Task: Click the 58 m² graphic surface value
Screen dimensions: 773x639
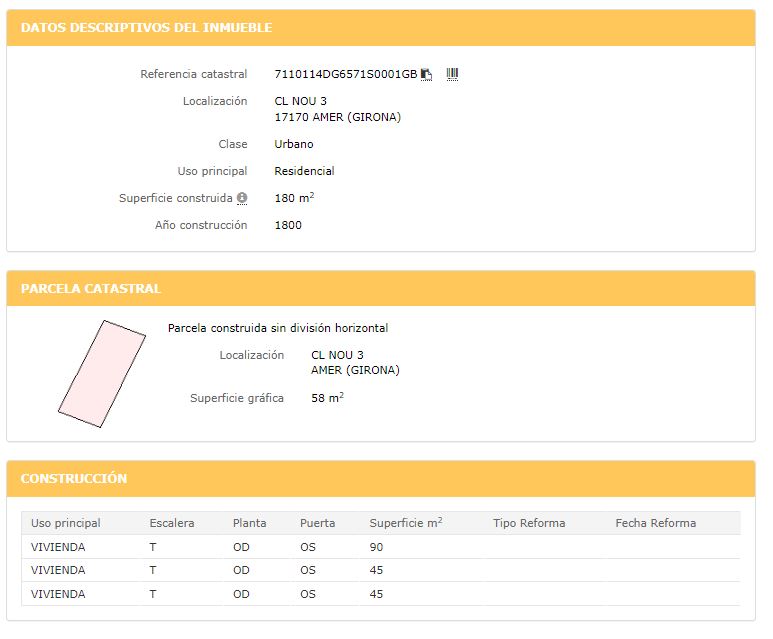Action: [327, 397]
